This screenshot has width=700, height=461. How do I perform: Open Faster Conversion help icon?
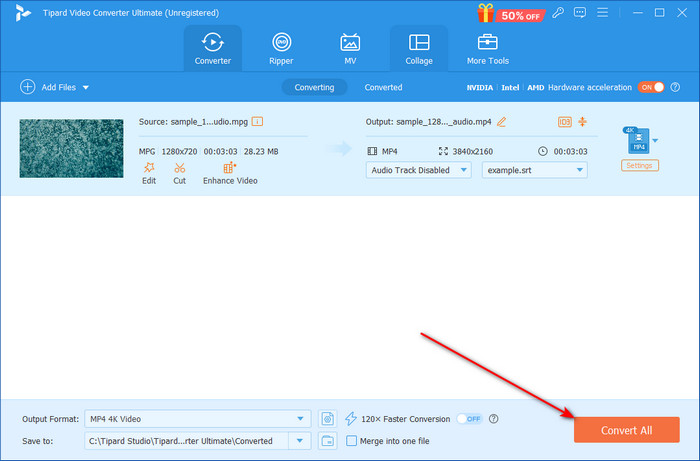click(x=493, y=419)
